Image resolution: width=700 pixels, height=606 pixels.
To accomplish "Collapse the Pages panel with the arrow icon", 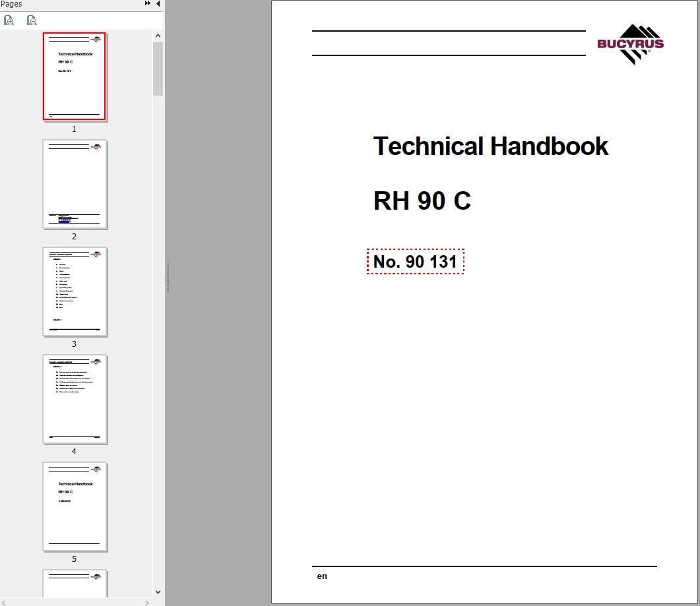I will 157,4.
